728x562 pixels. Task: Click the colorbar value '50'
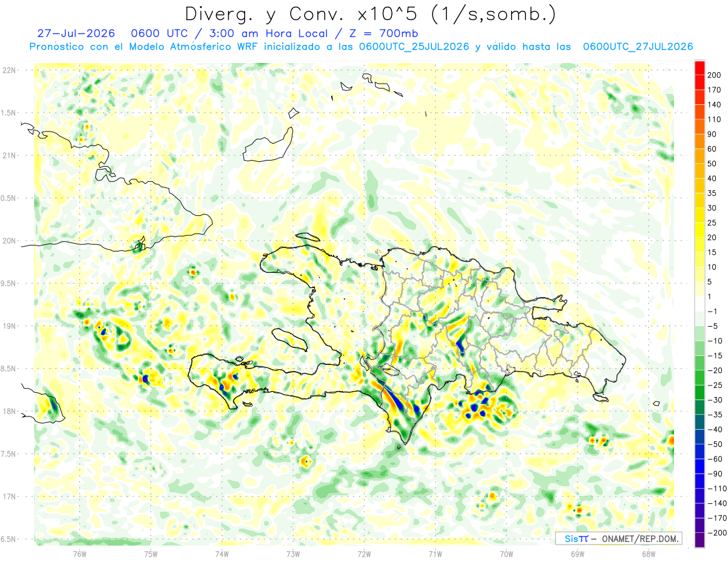(713, 164)
